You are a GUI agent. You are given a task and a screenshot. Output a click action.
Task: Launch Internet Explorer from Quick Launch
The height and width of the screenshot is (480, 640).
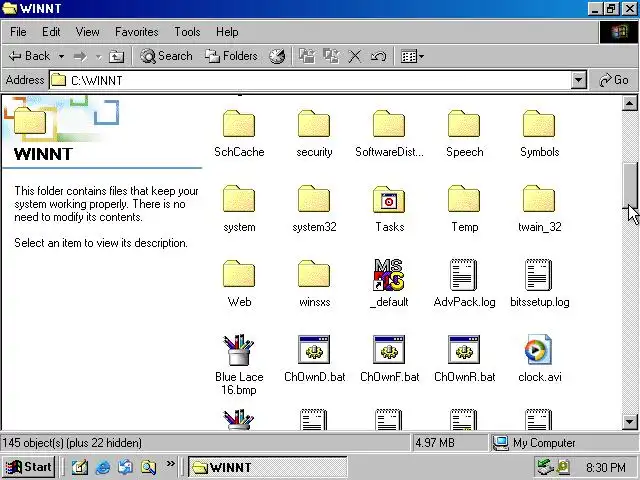(x=102, y=467)
